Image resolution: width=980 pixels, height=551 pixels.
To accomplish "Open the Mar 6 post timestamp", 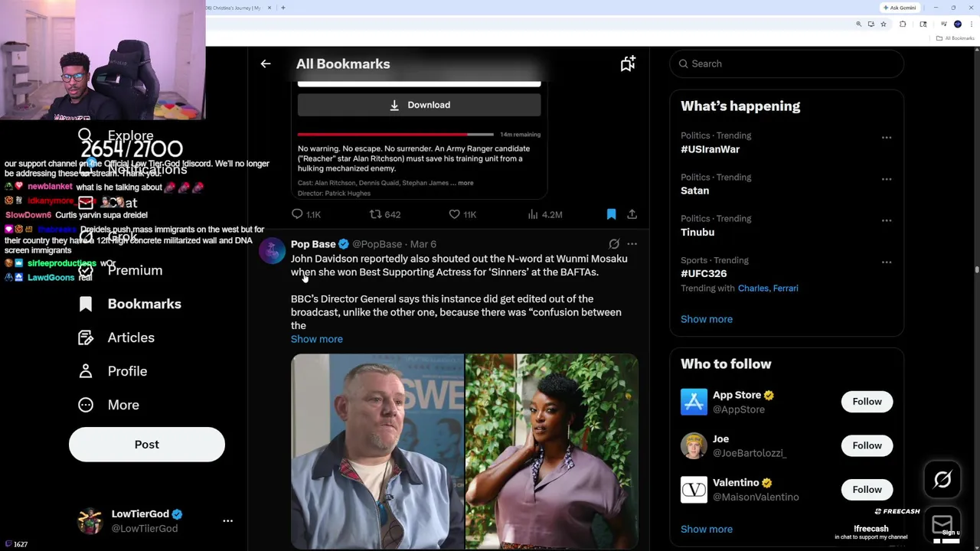I will [423, 244].
